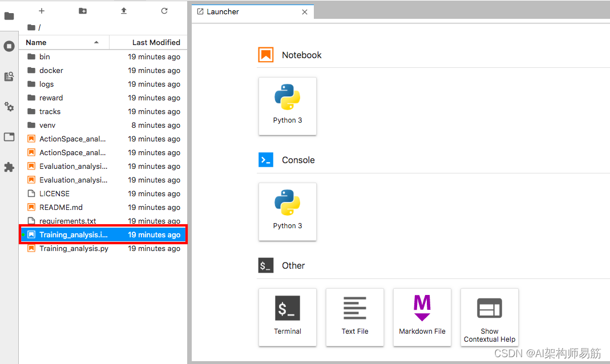Image resolution: width=610 pixels, height=364 pixels.
Task: Launch a new Terminal
Action: click(x=288, y=317)
